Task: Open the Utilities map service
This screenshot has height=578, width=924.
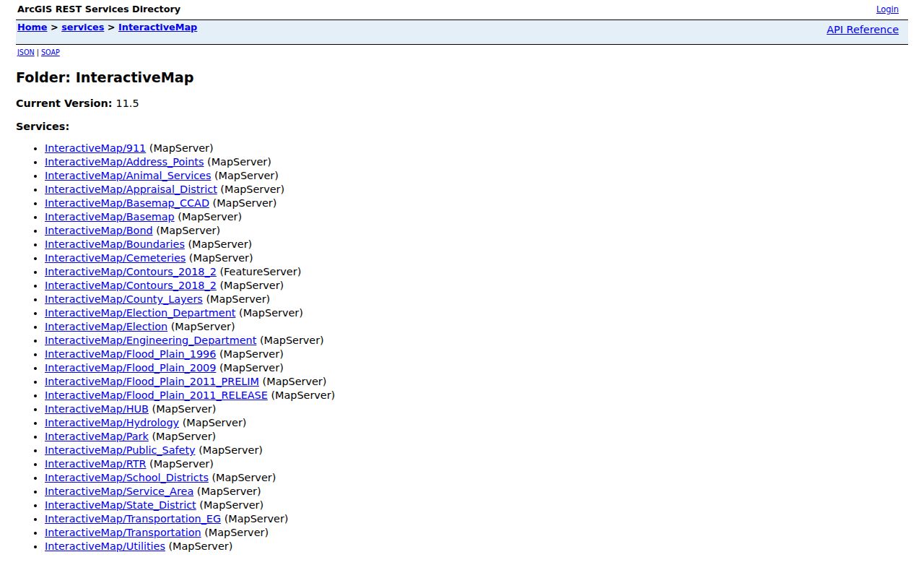Action: (x=105, y=546)
